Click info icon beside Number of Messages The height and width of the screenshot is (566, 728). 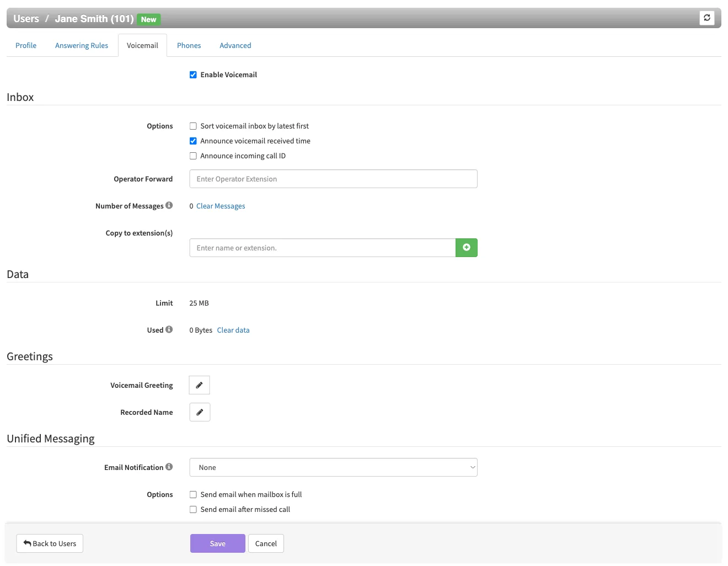coord(169,205)
